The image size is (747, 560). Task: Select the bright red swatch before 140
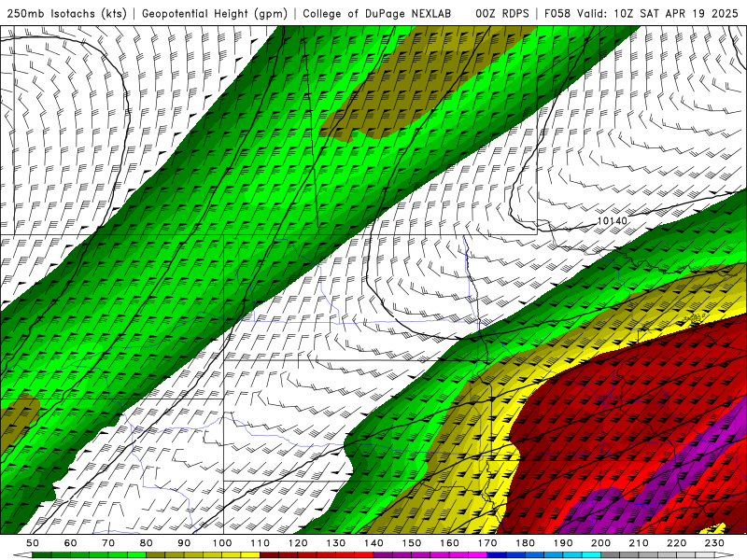click(364, 555)
